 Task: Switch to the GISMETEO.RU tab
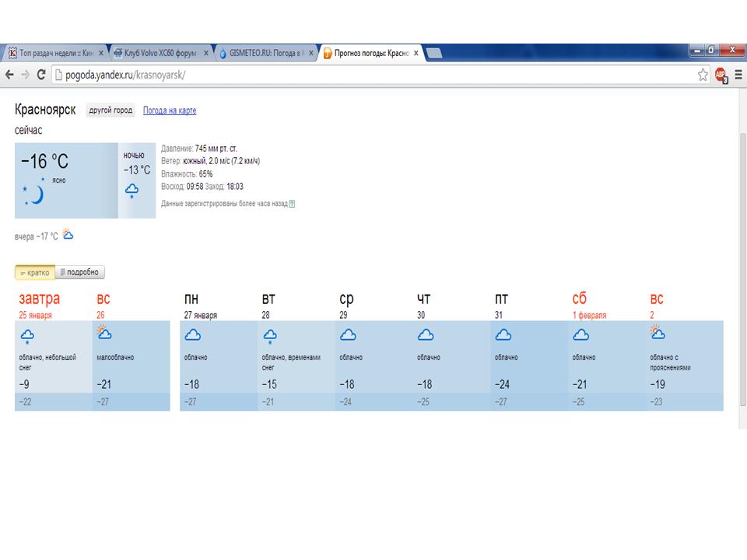coord(265,53)
